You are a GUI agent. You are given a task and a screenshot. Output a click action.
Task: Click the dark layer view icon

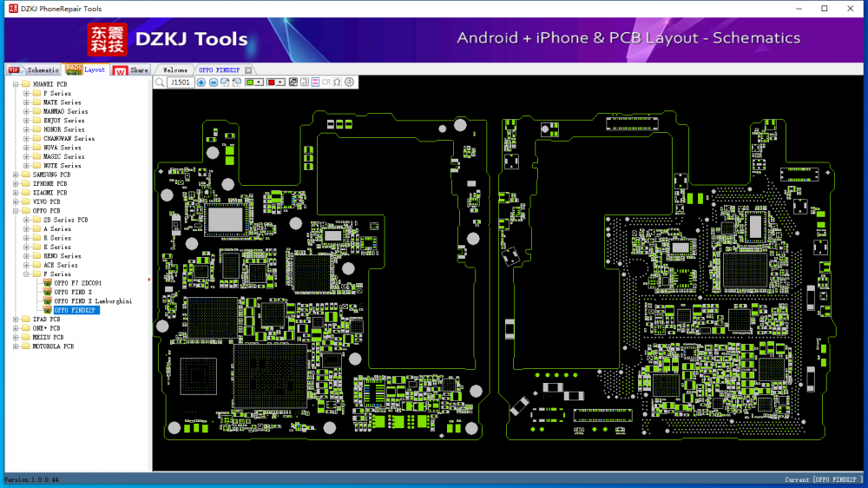(x=293, y=82)
